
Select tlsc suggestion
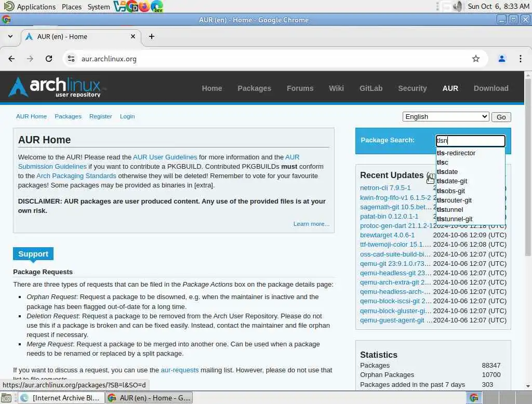(x=470, y=163)
